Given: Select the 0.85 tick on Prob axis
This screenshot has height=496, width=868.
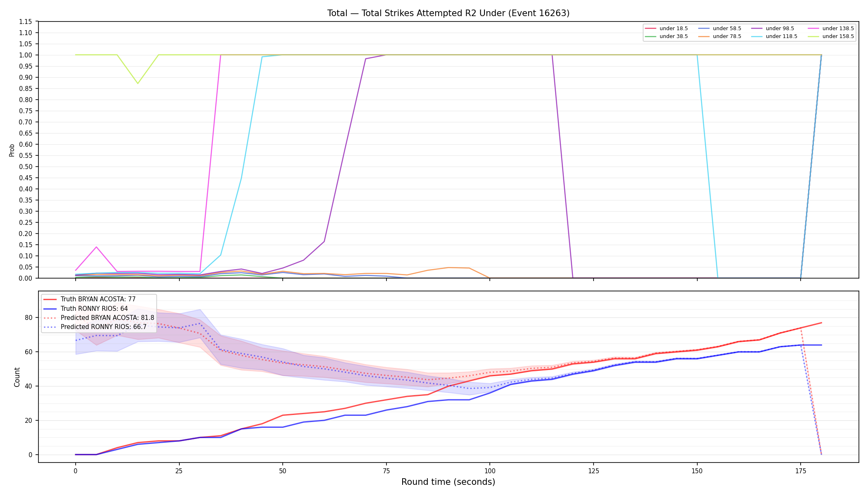Looking at the screenshot, I should coord(26,88).
